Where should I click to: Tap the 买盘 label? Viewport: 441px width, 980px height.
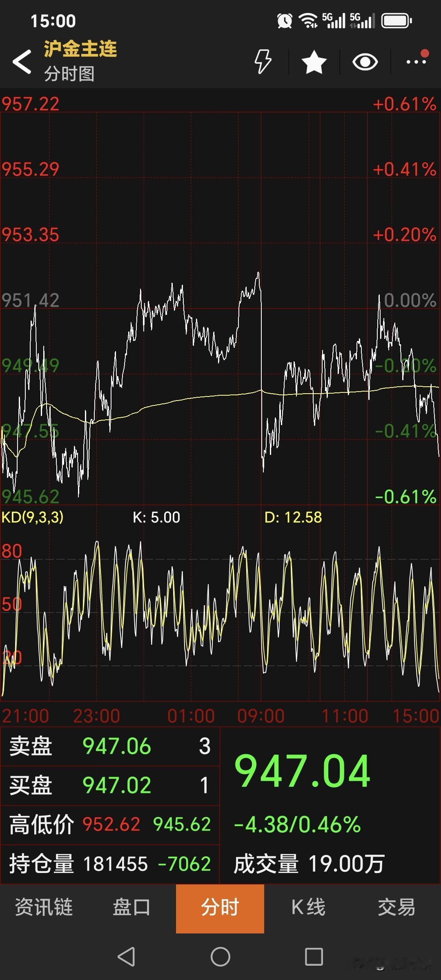coord(31,785)
